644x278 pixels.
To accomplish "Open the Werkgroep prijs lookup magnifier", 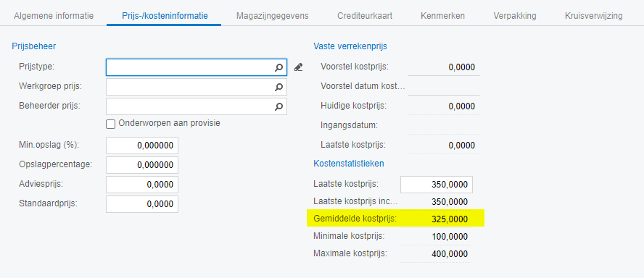I will (279, 87).
